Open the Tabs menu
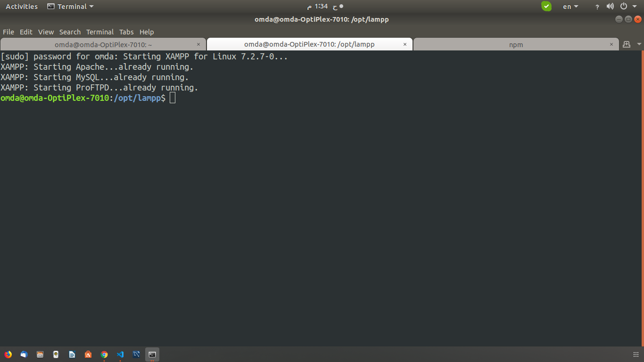 coord(126,32)
